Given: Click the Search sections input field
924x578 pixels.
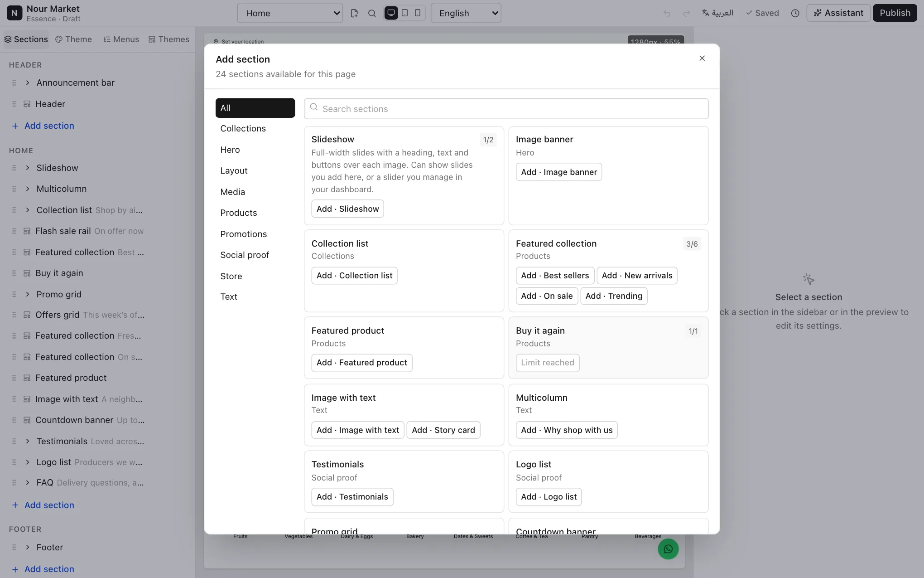Looking at the screenshot, I should tap(506, 109).
